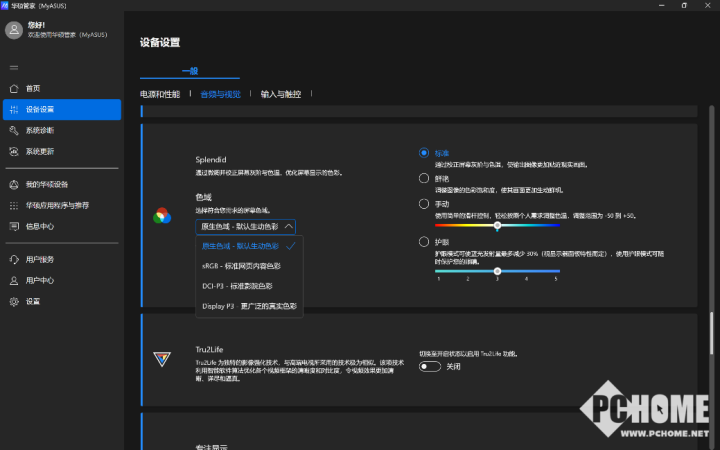Viewport: 720px width, 450px height.
Task: Click the dropdown chevron arrow
Action: point(288,226)
